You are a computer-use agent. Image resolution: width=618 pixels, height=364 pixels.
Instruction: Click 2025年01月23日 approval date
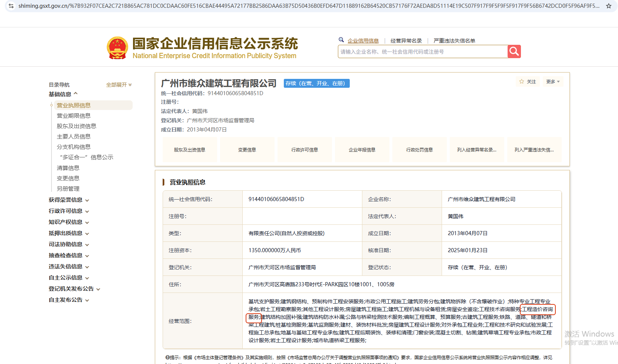(468, 250)
